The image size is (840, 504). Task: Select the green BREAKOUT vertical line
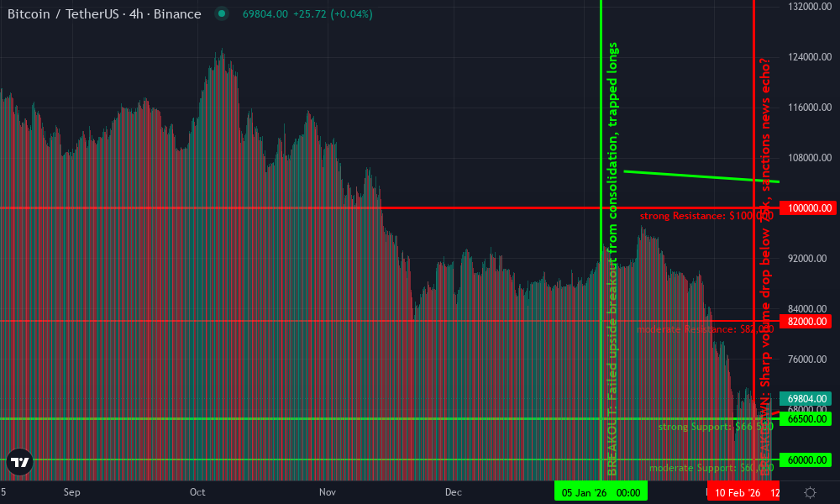[601, 252]
